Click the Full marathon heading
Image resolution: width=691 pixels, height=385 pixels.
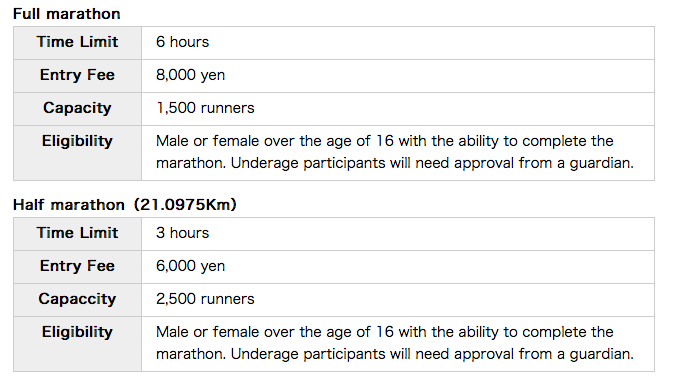point(67,14)
